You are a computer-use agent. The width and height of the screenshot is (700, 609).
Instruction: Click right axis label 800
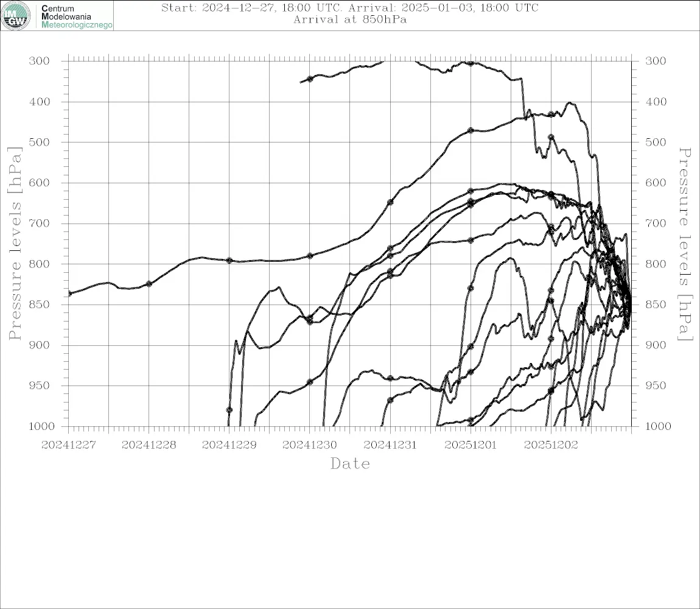[x=656, y=264]
